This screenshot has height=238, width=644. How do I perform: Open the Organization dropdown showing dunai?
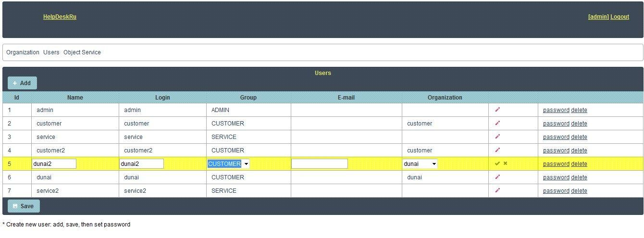(x=420, y=164)
